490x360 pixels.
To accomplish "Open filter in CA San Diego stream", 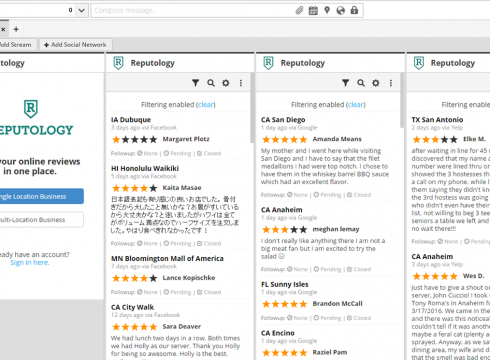I will [x=346, y=83].
